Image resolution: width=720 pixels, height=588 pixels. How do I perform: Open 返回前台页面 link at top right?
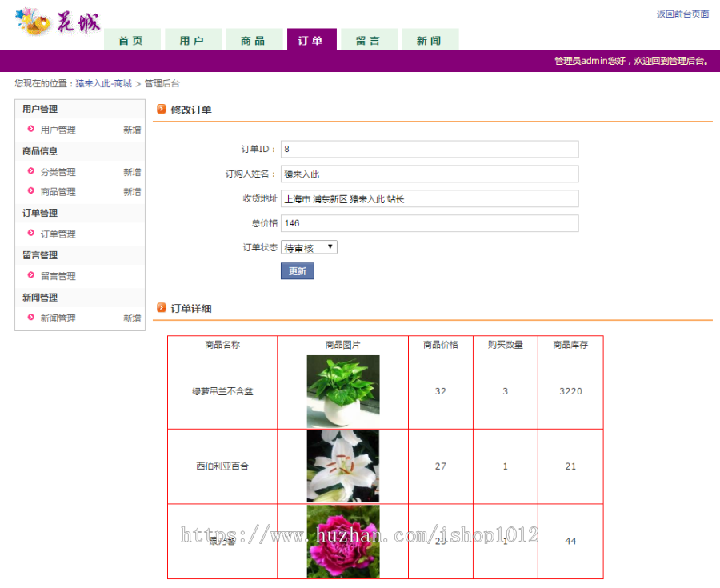tap(682, 14)
